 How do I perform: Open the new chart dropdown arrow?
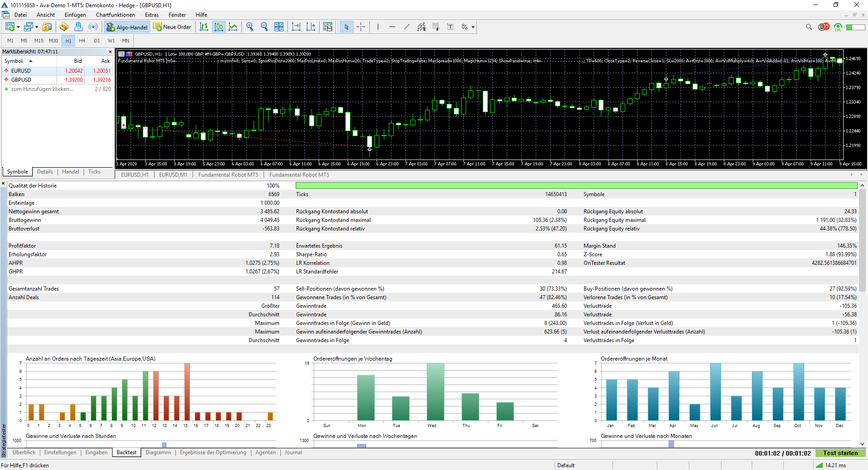tap(18, 27)
